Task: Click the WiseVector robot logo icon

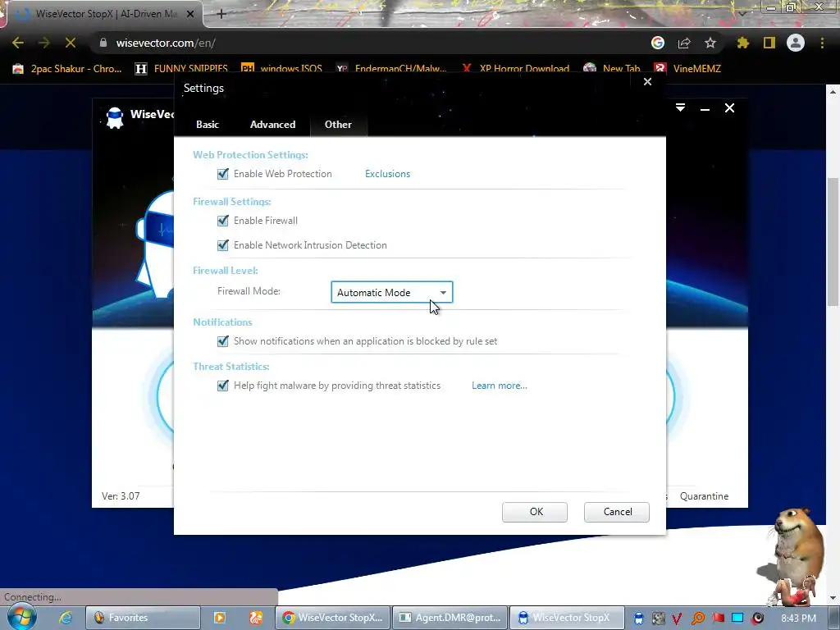Action: [114, 117]
